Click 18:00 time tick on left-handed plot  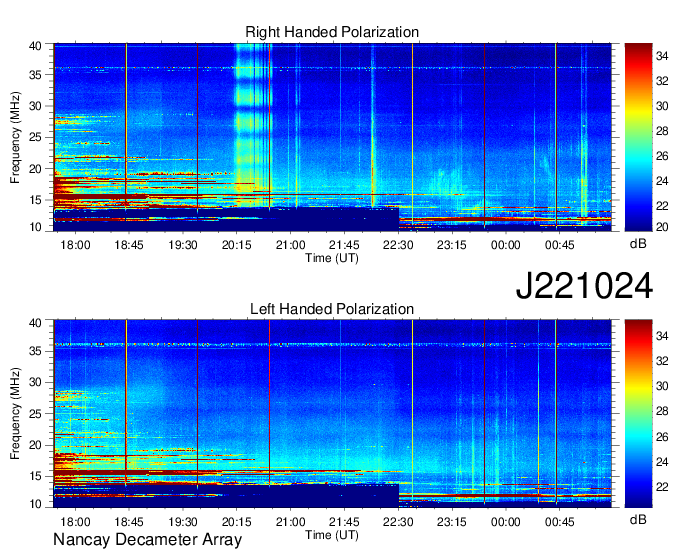[x=75, y=522]
